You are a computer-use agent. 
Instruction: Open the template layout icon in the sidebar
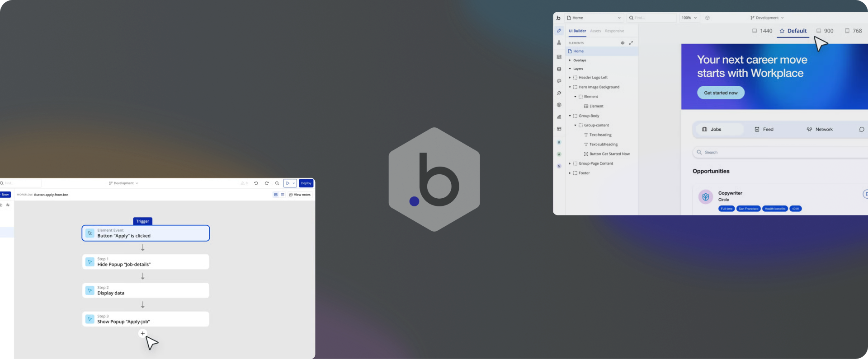click(559, 129)
